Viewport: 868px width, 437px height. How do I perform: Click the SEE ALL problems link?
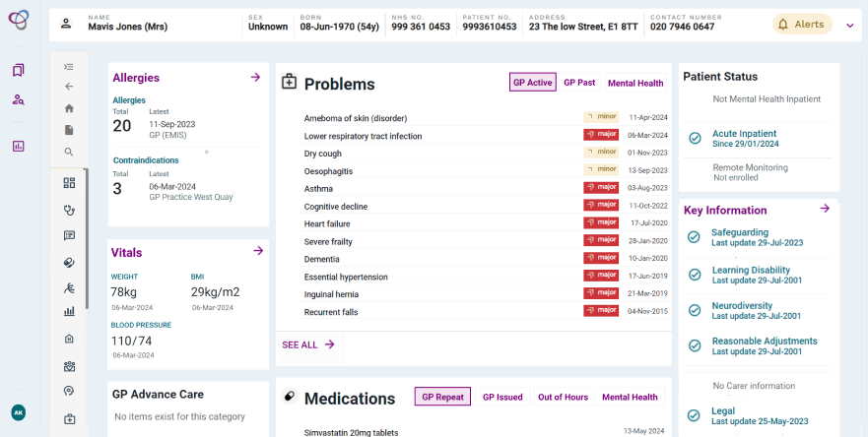pyautogui.click(x=307, y=344)
